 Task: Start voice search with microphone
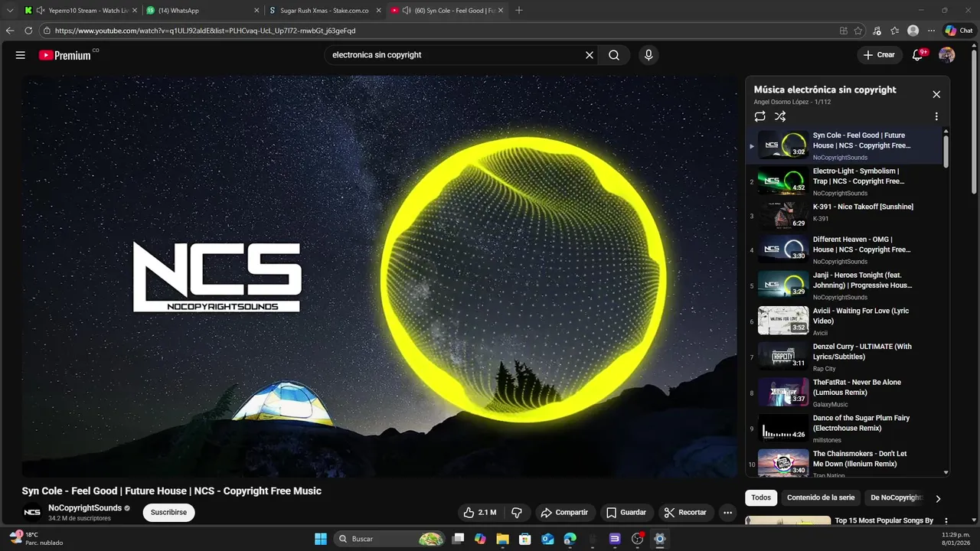click(x=648, y=55)
